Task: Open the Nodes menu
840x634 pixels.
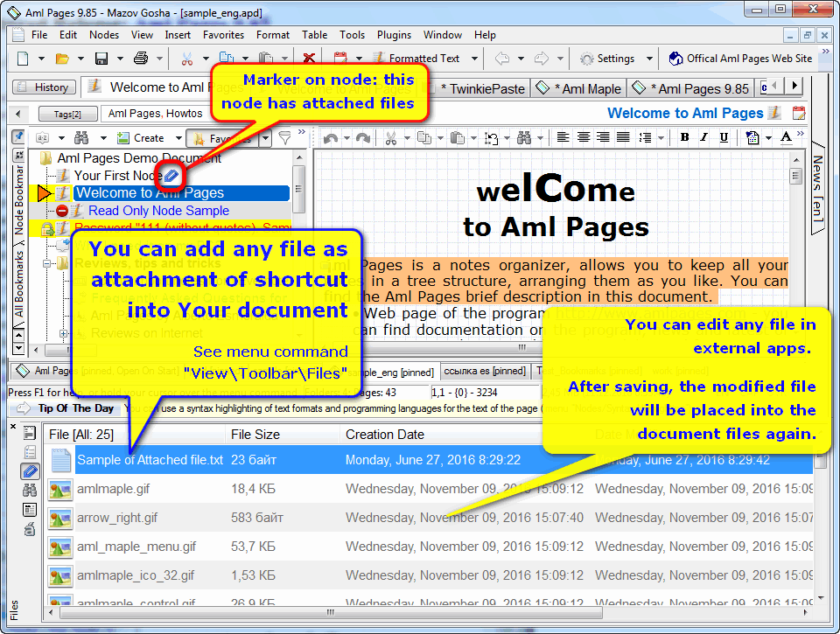Action: (104, 35)
